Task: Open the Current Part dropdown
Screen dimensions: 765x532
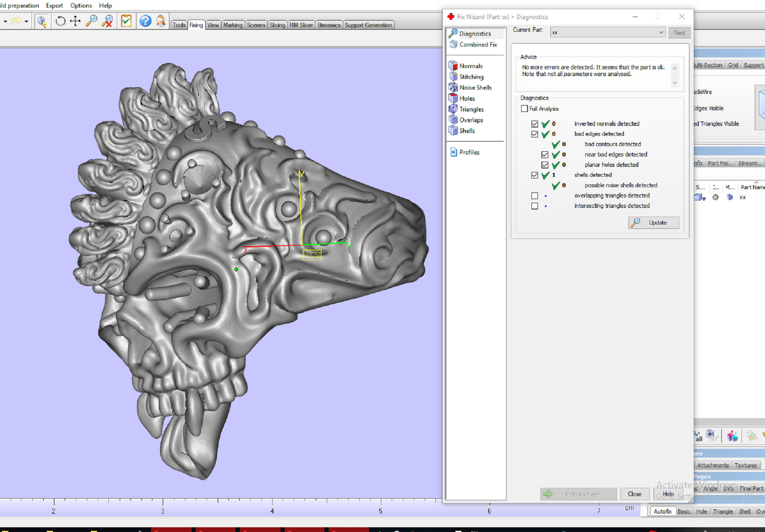Action: pyautogui.click(x=661, y=32)
